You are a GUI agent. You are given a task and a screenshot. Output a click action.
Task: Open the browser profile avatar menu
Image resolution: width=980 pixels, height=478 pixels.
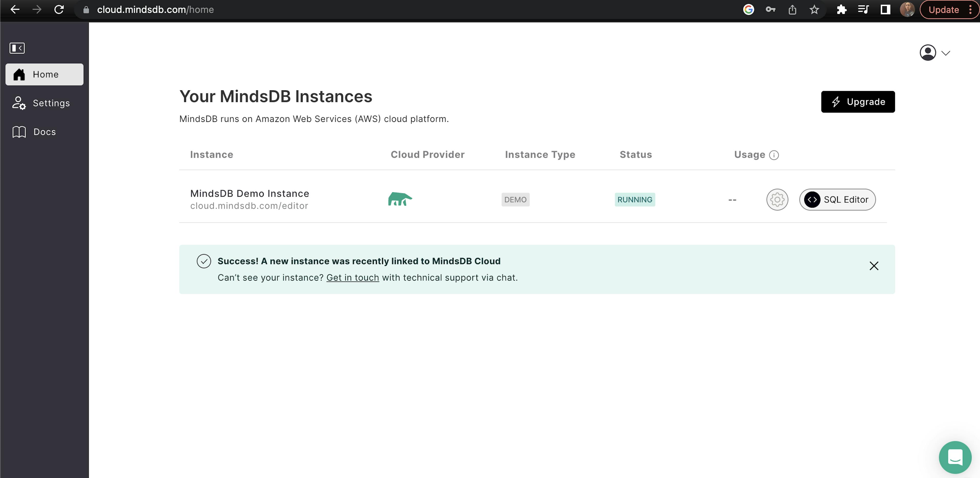(908, 9)
